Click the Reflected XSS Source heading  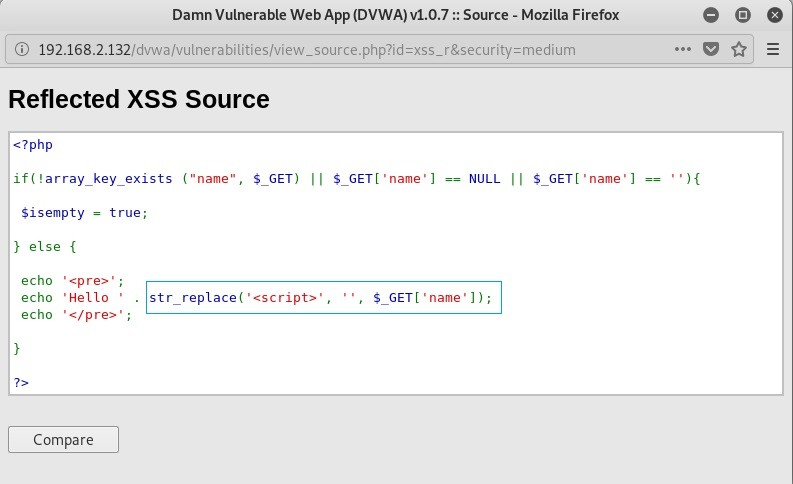(x=139, y=100)
